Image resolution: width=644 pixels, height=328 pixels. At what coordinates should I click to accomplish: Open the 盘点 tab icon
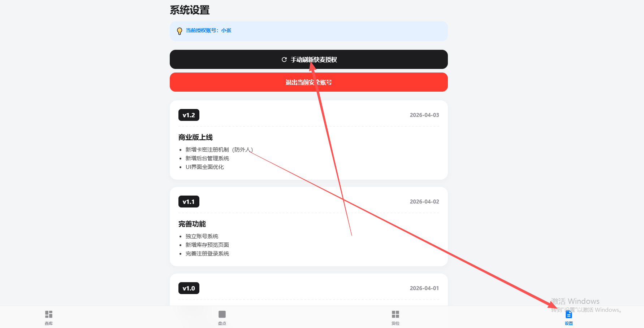point(222,314)
